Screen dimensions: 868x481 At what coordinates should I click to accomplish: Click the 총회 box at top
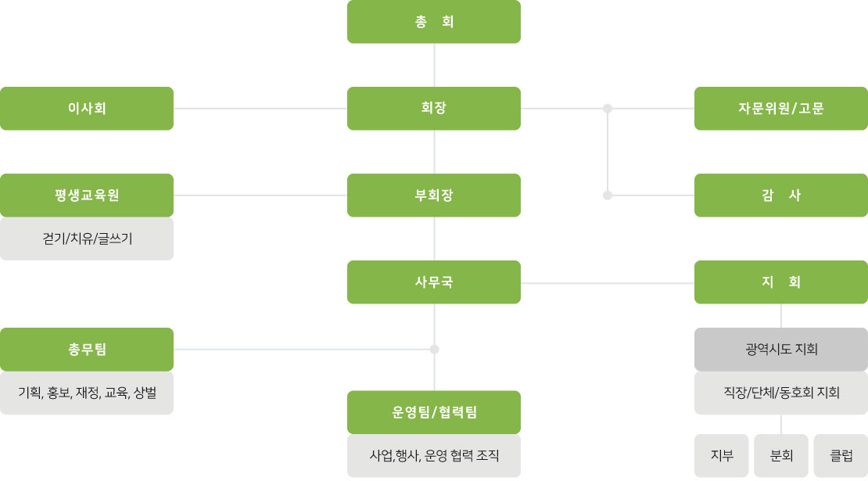click(x=433, y=22)
